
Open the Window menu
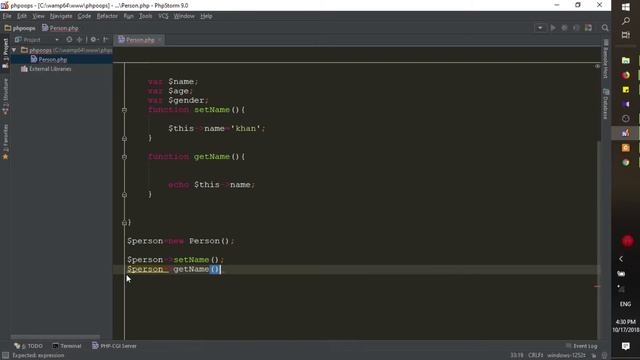tap(184, 16)
